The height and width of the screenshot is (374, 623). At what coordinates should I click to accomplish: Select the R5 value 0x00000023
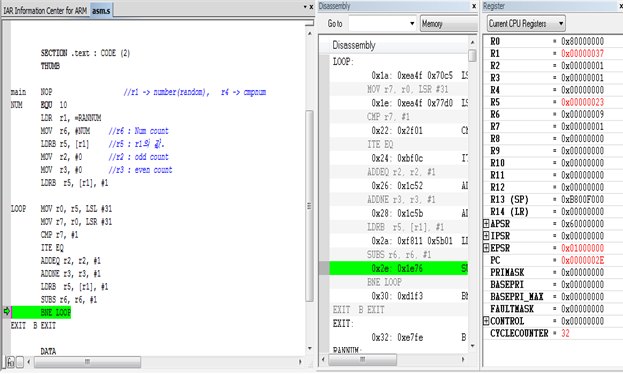click(582, 102)
